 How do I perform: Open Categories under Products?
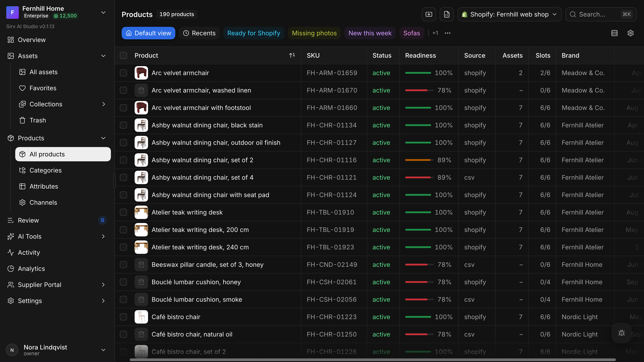tap(63, 170)
